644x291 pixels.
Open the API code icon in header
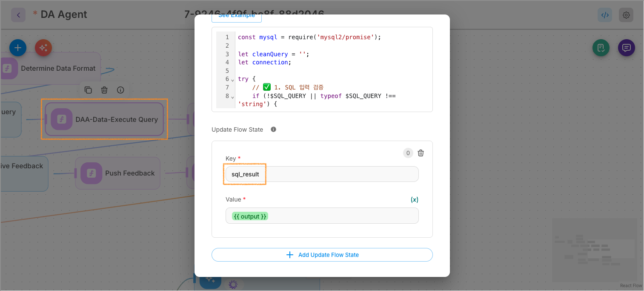coord(605,15)
